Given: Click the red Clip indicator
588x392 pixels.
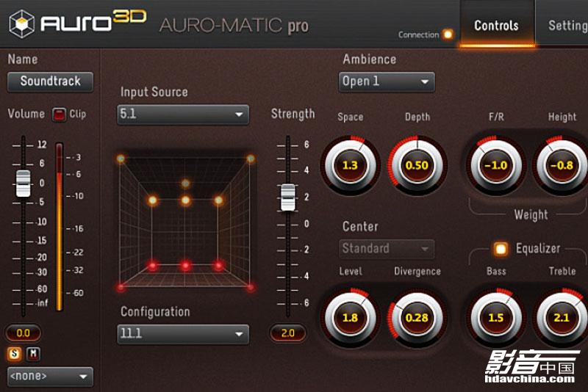Looking at the screenshot, I should [x=59, y=115].
